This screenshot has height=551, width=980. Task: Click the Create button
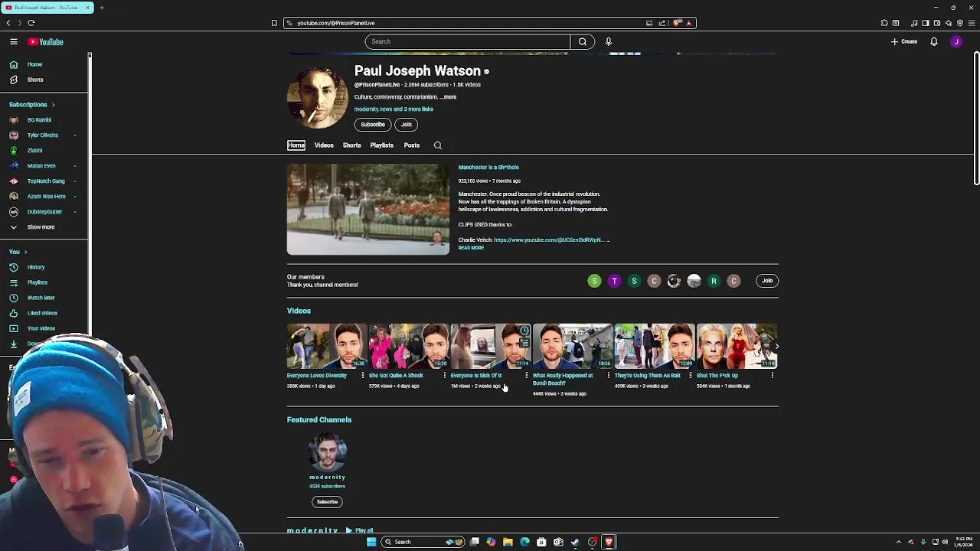(904, 41)
